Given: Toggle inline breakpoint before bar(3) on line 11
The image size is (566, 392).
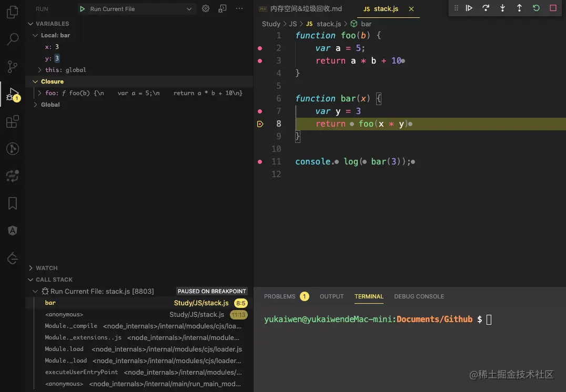Looking at the screenshot, I should pyautogui.click(x=364, y=162).
